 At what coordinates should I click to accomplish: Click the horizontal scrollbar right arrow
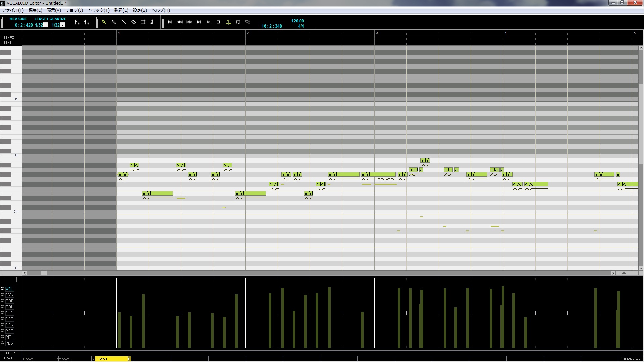coord(613,273)
